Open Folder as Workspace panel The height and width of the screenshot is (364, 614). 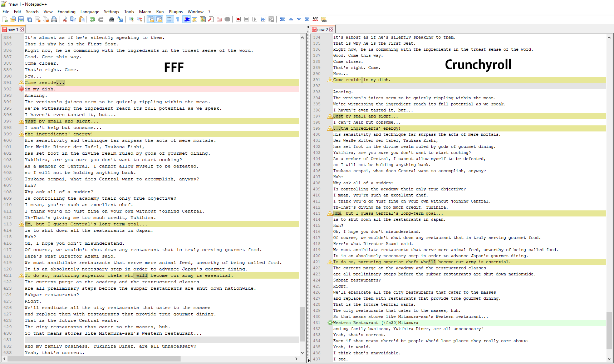click(x=219, y=19)
